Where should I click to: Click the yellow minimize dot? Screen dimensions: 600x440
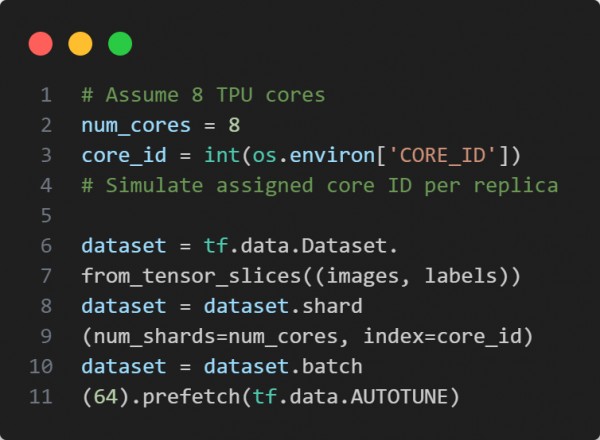coord(80,44)
